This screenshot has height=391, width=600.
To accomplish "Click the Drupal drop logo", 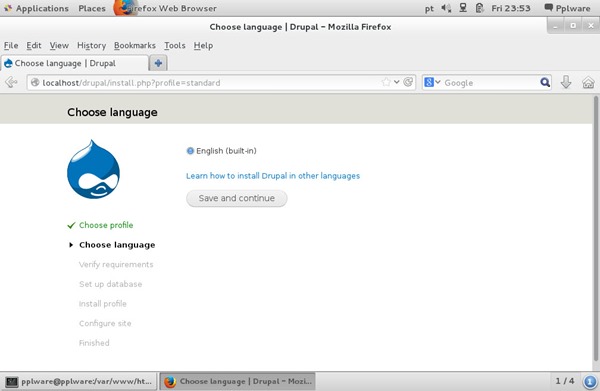I will 93,169.
